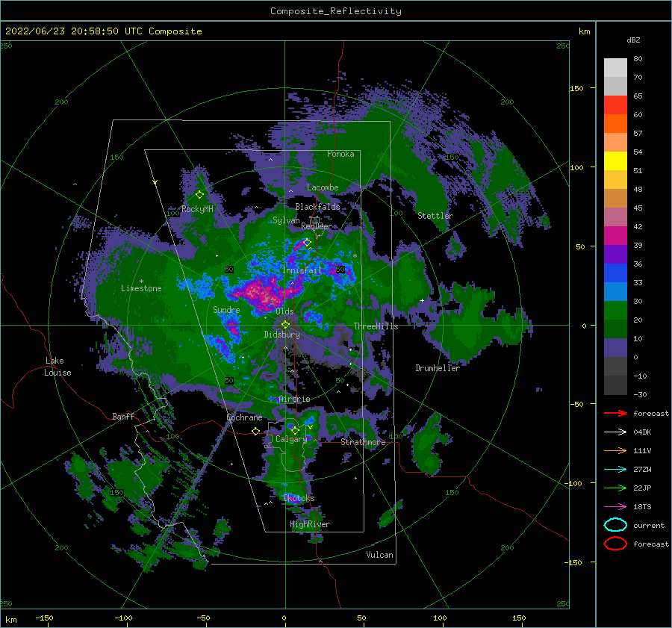Click the Stettler town label
Viewport: 672px width, 628px height.
435,216
